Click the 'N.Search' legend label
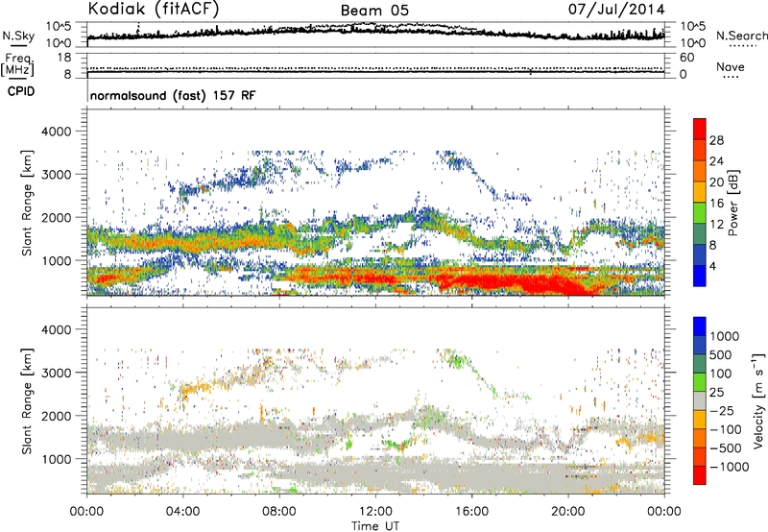 (742, 36)
